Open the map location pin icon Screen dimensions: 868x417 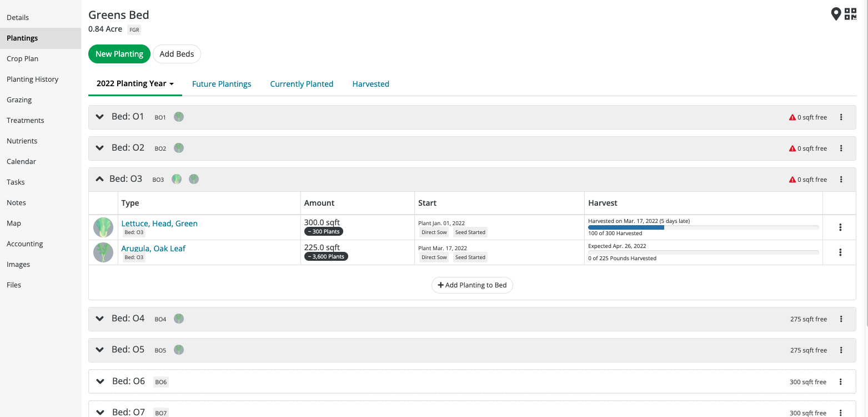836,14
